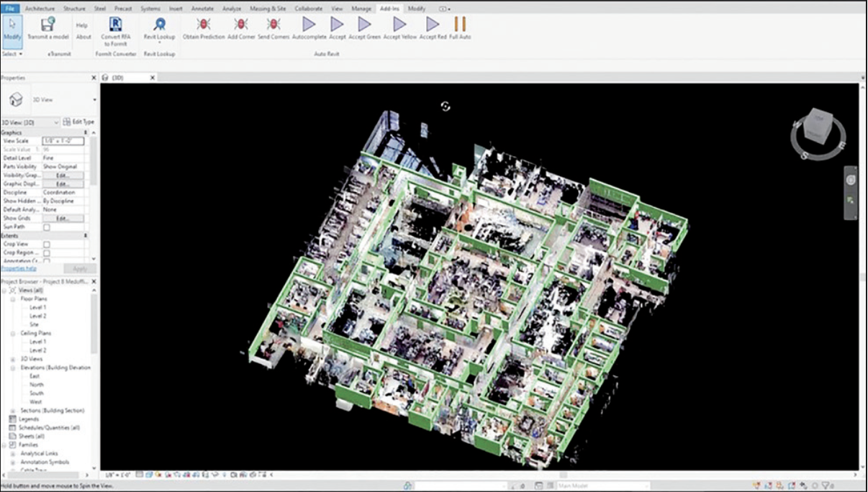
Task: Open the Annotate ribbon tab
Action: pos(202,9)
